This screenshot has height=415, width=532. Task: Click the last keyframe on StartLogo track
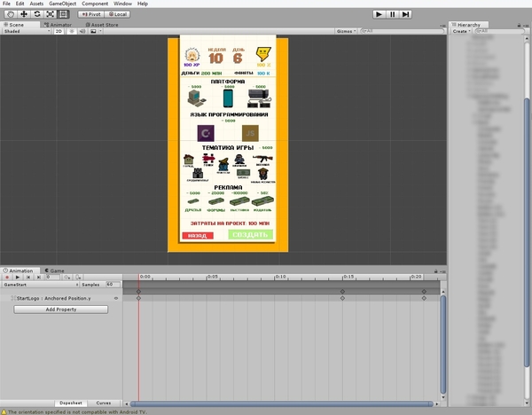click(424, 299)
